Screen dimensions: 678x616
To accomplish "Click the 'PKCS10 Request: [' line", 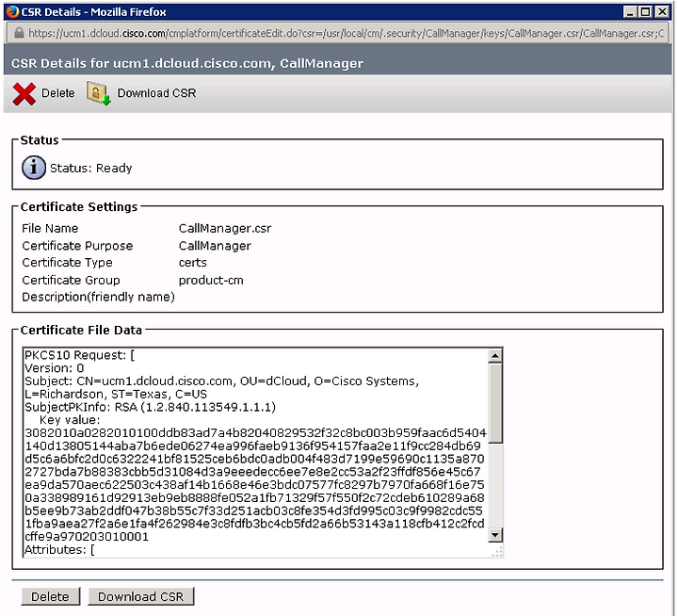I will coord(79,355).
